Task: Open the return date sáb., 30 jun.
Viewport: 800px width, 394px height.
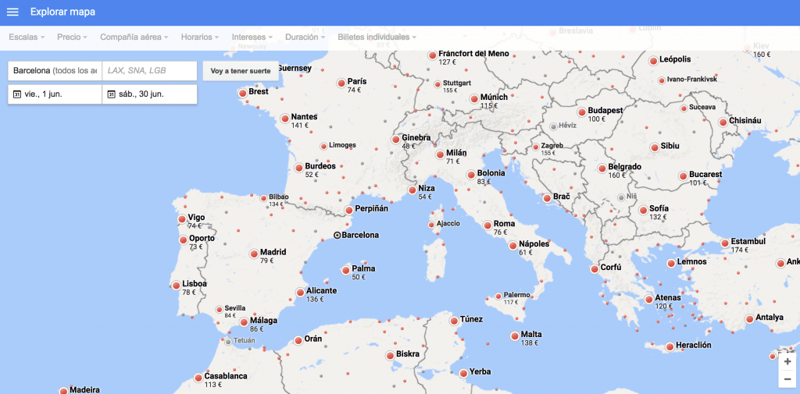Action: pos(149,94)
